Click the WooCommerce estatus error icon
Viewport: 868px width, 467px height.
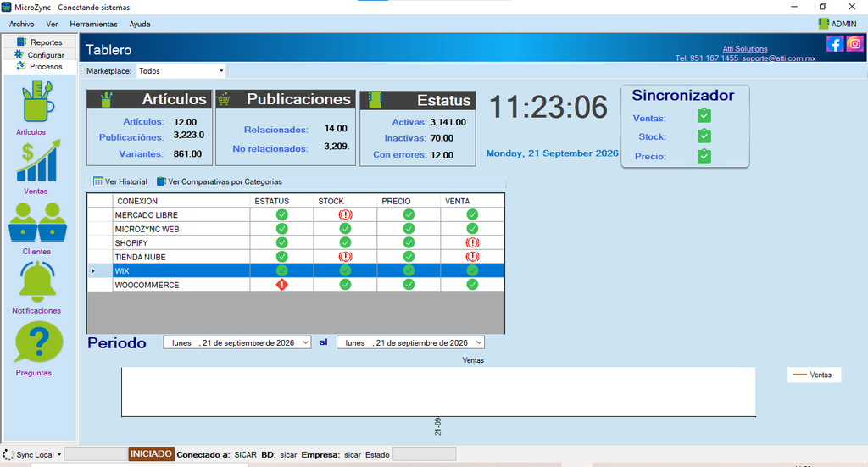click(281, 285)
